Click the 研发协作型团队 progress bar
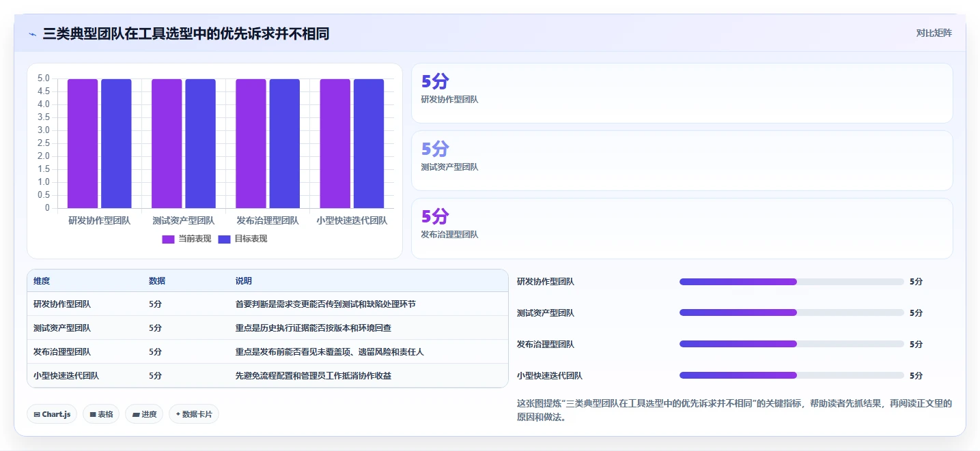 point(792,282)
